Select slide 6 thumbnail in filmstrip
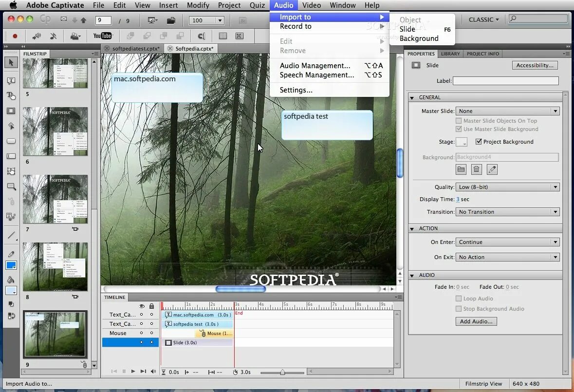This screenshot has height=392, width=574. click(x=56, y=131)
